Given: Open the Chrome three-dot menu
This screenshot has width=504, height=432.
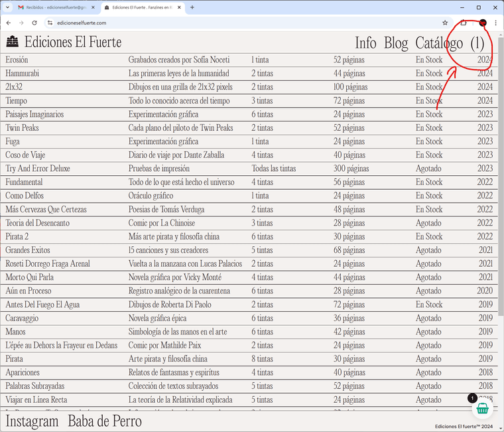Looking at the screenshot, I should (495, 23).
